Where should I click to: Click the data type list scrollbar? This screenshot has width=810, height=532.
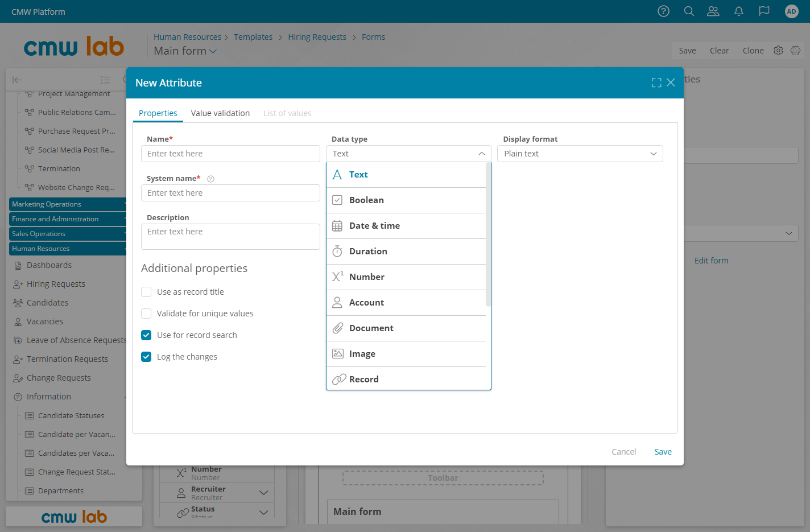pos(488,234)
